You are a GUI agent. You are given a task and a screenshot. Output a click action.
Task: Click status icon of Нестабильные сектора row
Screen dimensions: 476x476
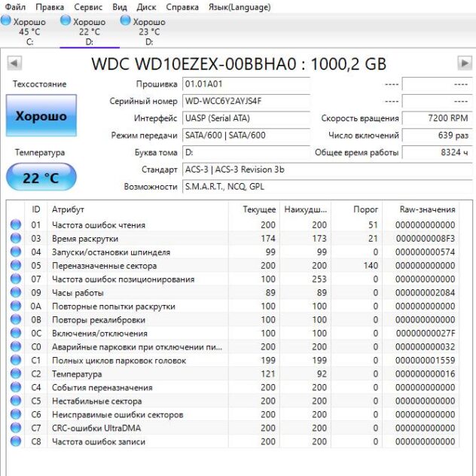coord(16,401)
